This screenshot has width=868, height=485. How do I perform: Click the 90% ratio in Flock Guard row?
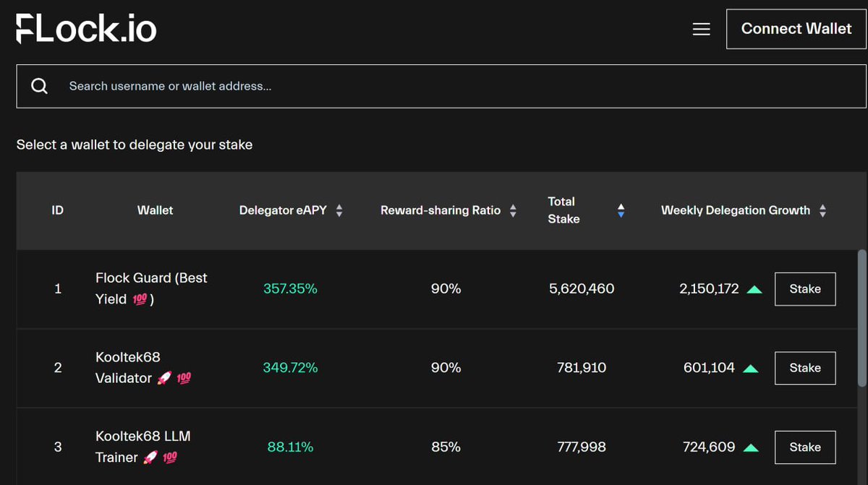[x=446, y=289]
